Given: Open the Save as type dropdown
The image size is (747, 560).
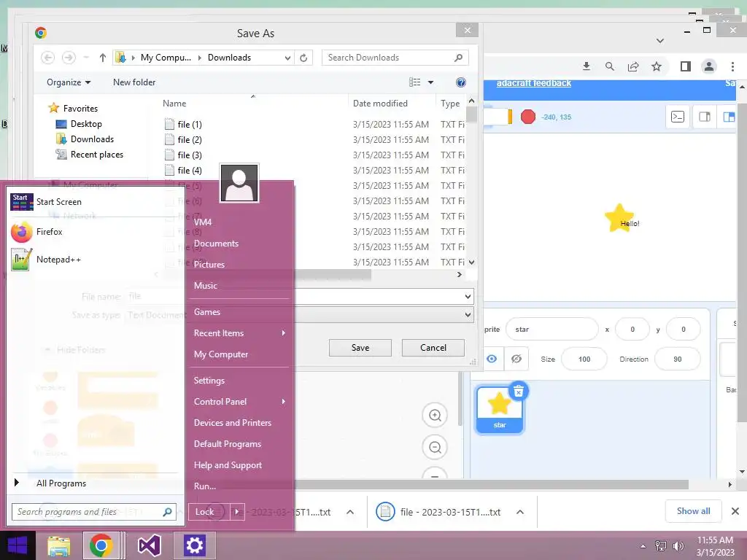Looking at the screenshot, I should point(468,315).
